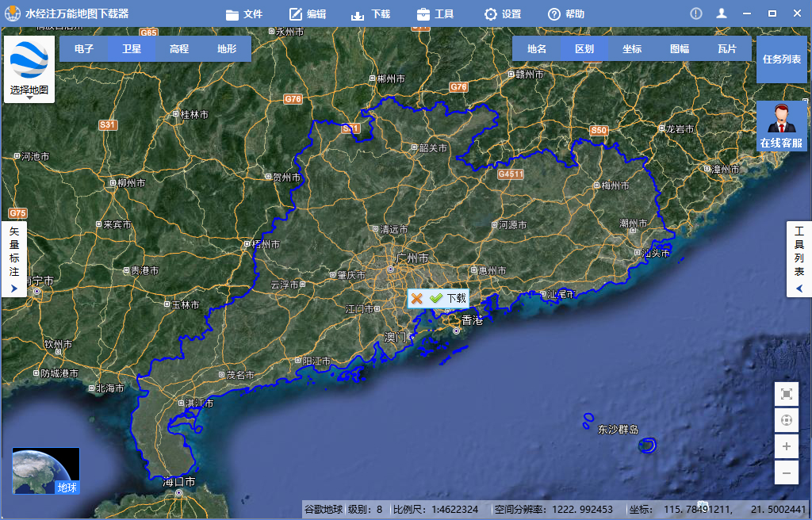Image resolution: width=812 pixels, height=520 pixels.
Task: Click the locate/recenter map icon
Action: point(786,420)
